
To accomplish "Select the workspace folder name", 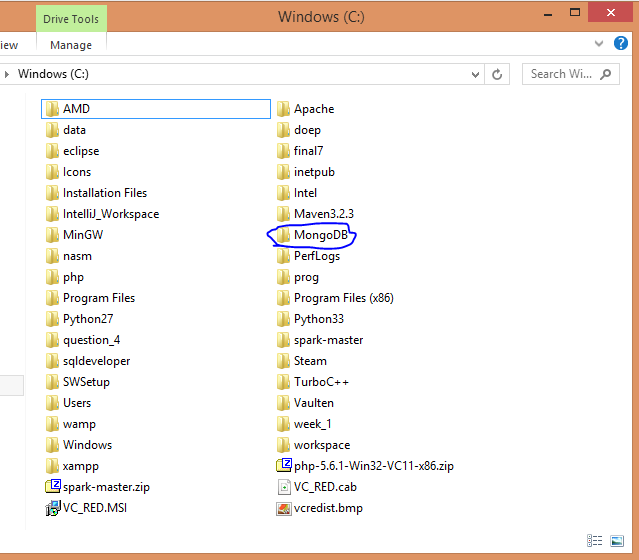I will (322, 445).
